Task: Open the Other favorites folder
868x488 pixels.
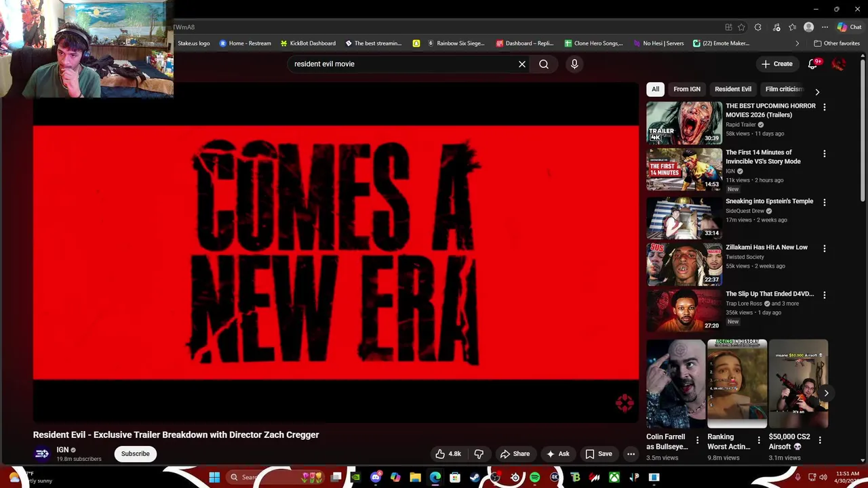Action: click(837, 43)
